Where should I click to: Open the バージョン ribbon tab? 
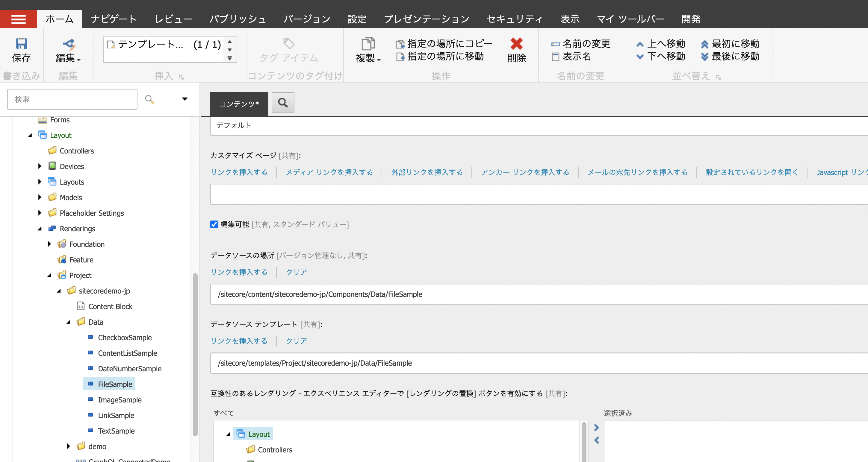(307, 19)
